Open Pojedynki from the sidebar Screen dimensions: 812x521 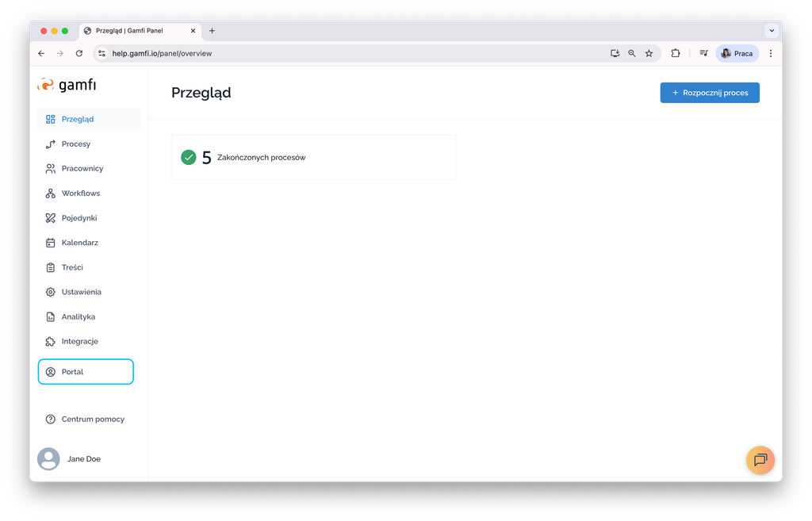pos(89,218)
